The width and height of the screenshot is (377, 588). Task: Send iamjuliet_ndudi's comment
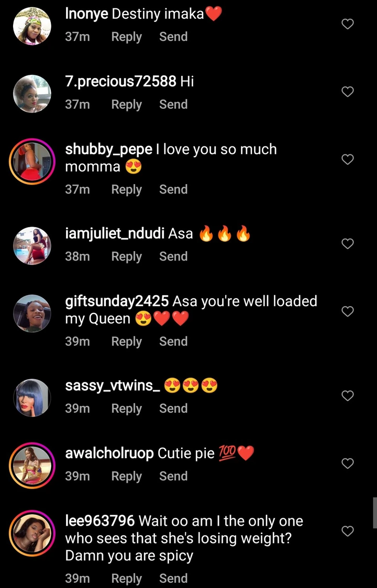click(173, 256)
